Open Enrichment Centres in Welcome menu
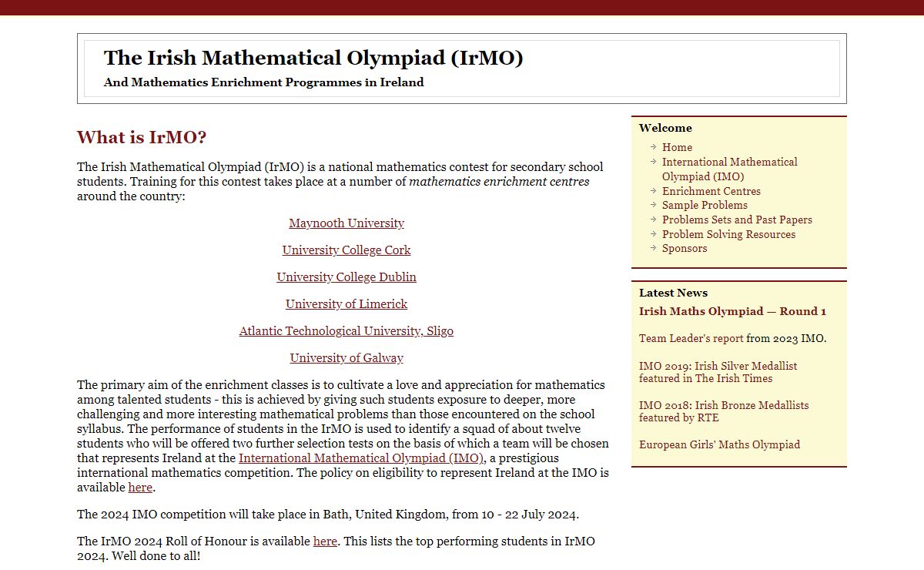Image resolution: width=924 pixels, height=570 pixels. [x=711, y=191]
